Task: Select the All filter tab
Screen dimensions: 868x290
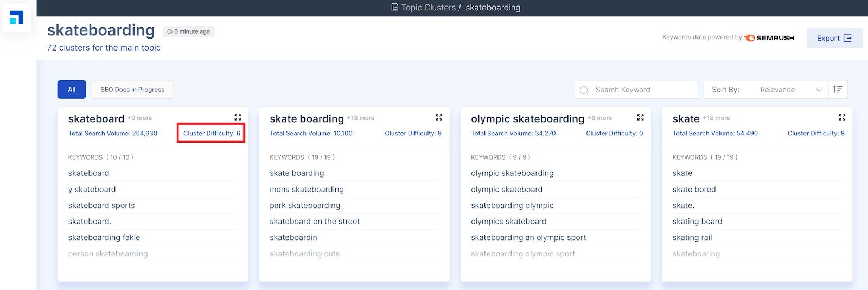Action: point(72,90)
